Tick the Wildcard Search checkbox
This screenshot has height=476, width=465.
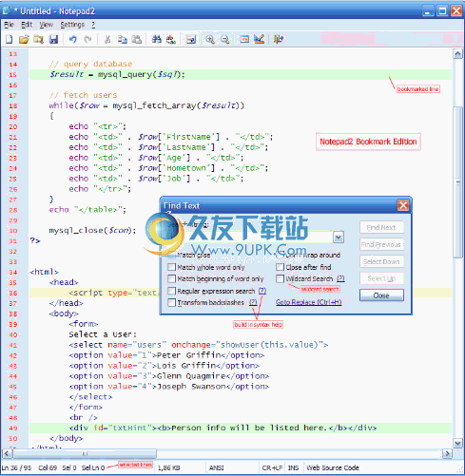click(280, 278)
